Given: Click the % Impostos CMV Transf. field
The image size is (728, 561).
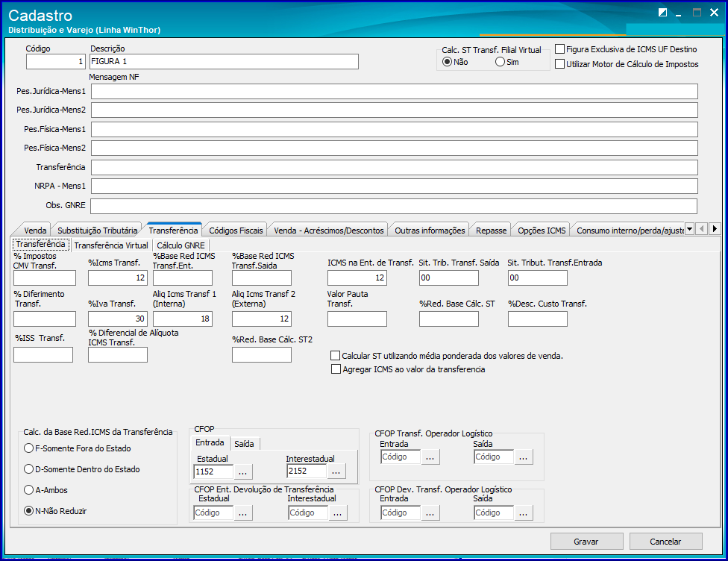Looking at the screenshot, I should pyautogui.click(x=45, y=278).
